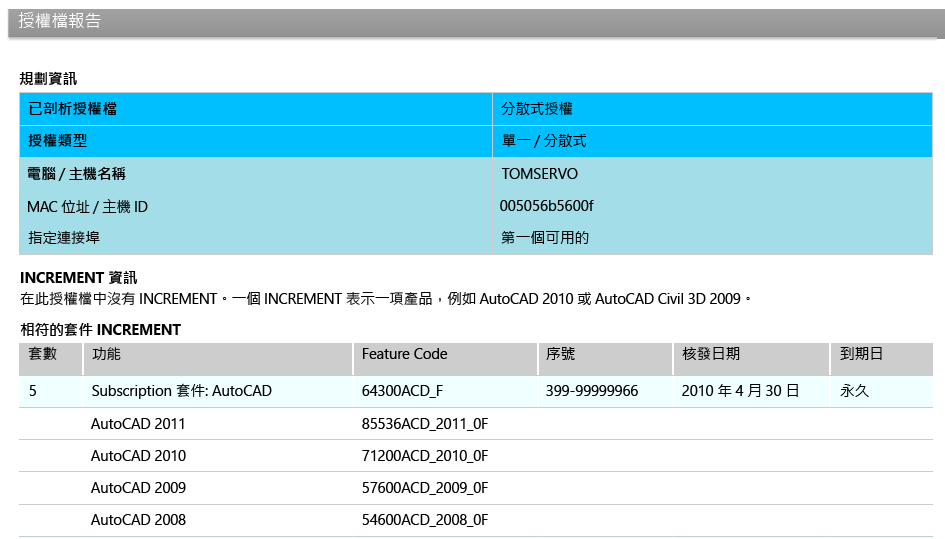Screen dimensions: 945x539
Task: Click feature code 85536ACD_2011_0F
Action: click(x=425, y=424)
